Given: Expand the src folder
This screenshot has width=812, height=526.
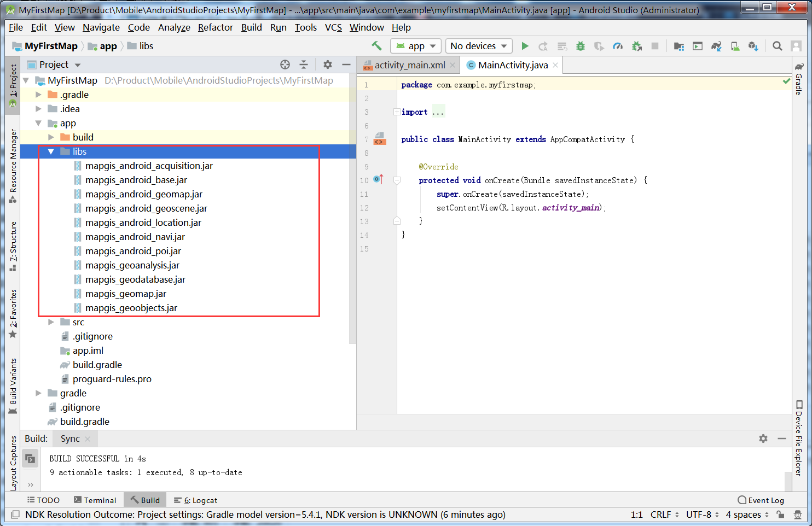Looking at the screenshot, I should [x=51, y=322].
